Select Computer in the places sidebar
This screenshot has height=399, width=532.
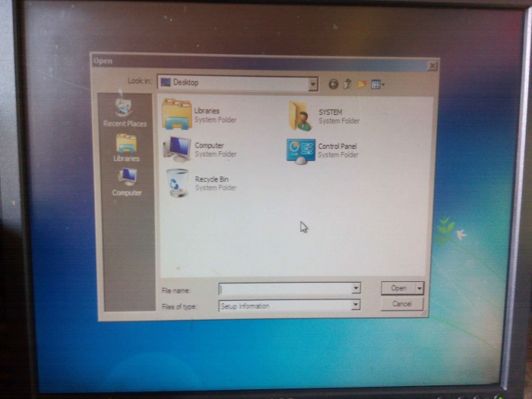127,182
